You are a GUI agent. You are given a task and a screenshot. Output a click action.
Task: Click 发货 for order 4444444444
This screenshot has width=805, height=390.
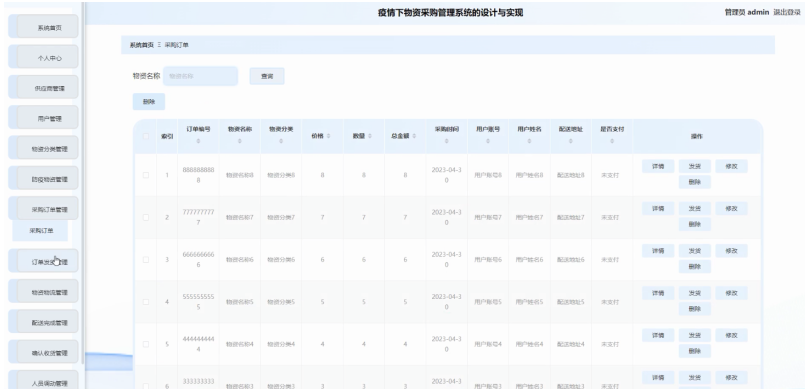tap(695, 335)
